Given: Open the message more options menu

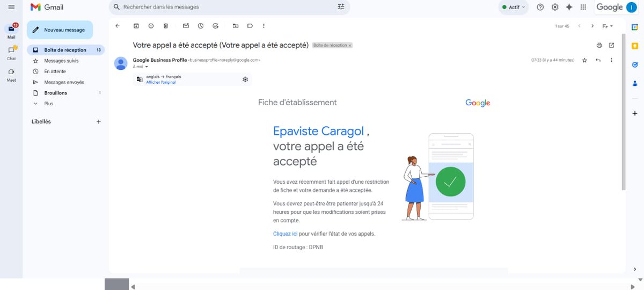Looking at the screenshot, I should [611, 60].
